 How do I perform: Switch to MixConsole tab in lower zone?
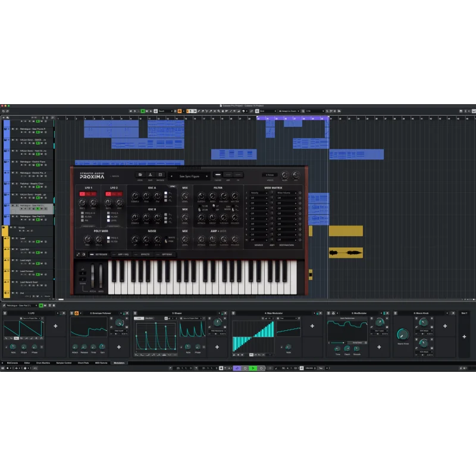[x=12, y=363]
